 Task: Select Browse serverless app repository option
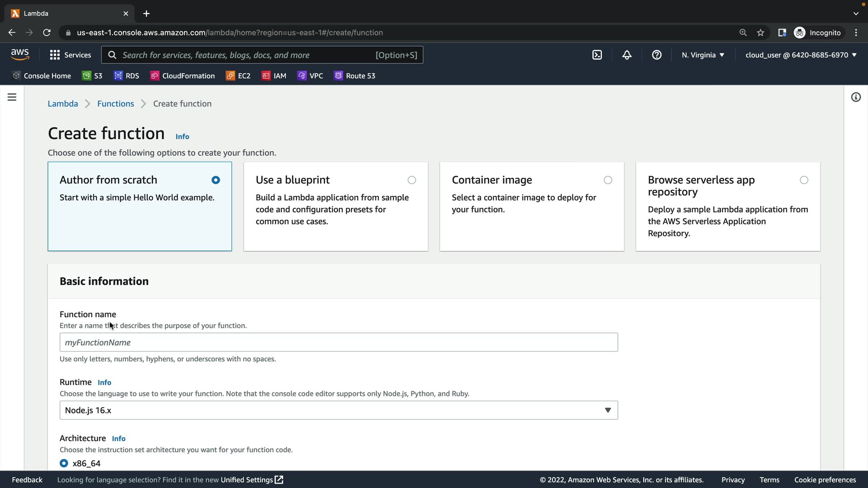coord(804,180)
